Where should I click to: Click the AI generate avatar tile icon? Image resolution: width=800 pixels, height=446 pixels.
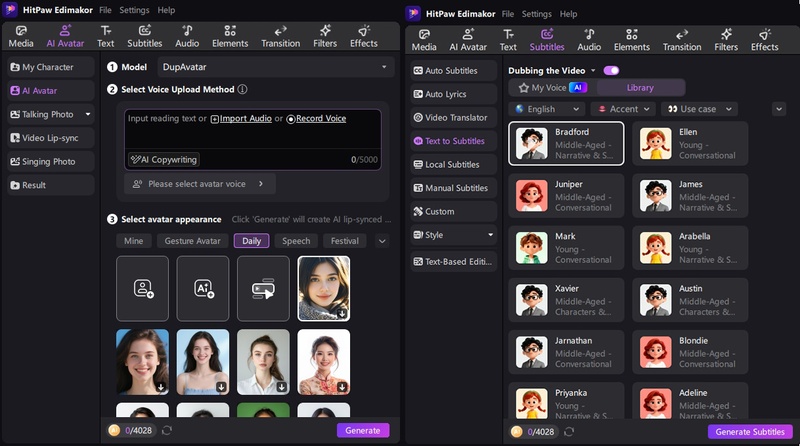[203, 288]
